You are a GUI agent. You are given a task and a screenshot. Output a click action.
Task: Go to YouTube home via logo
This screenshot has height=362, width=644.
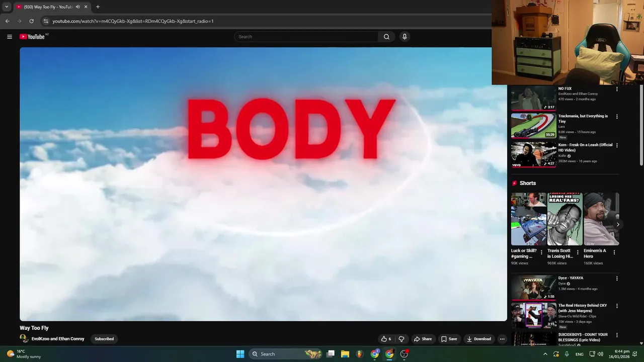click(x=32, y=37)
